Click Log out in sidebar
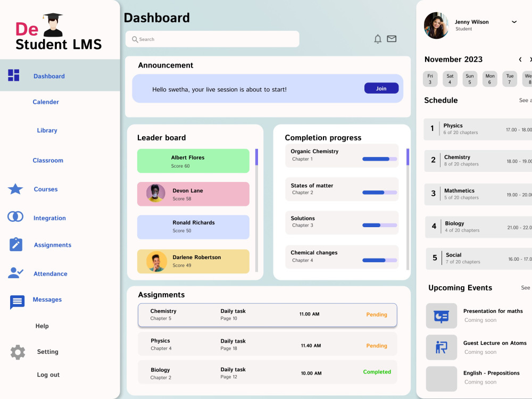Viewport: 532px width, 399px height. 48,375
